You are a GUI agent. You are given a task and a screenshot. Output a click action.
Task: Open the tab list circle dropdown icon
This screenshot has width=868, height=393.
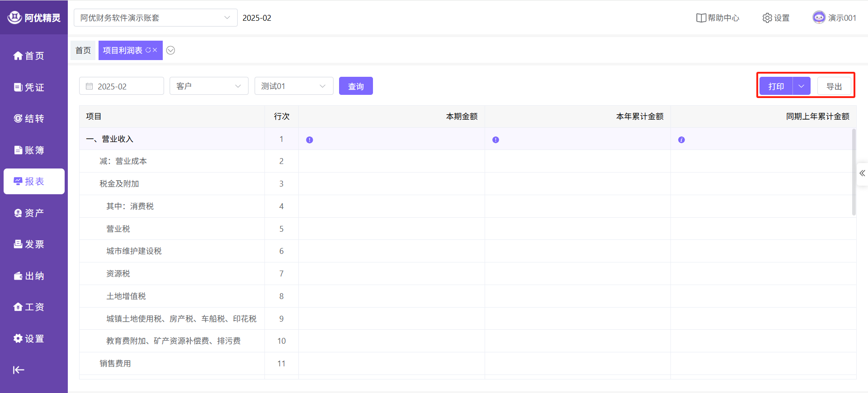(x=170, y=50)
